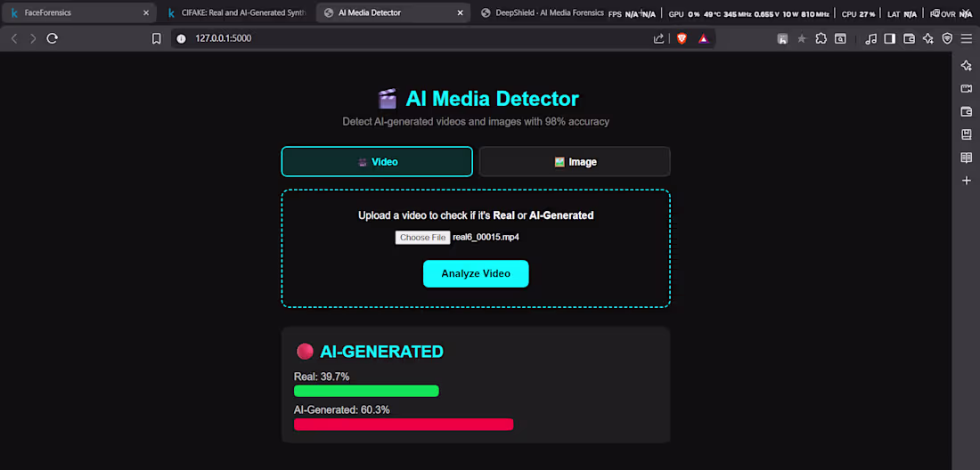This screenshot has width=980, height=470.
Task: Open reading list icon in sidebar
Action: [x=967, y=158]
